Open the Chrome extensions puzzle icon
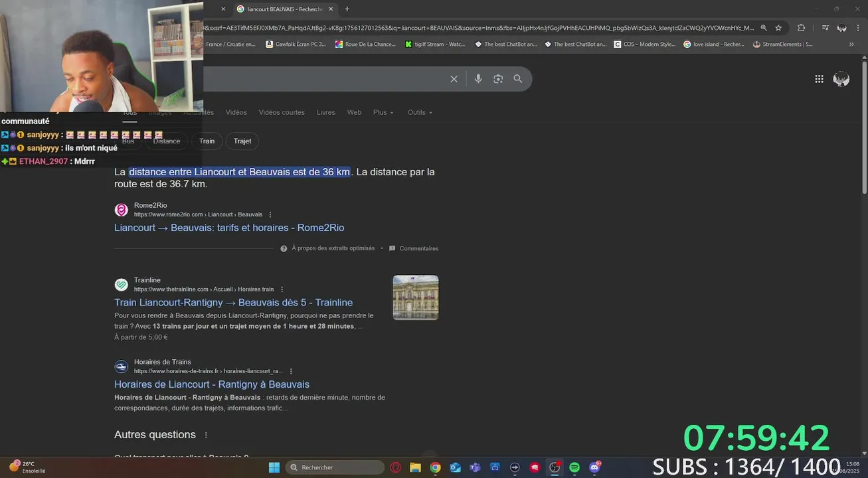The image size is (868, 478). (801, 28)
